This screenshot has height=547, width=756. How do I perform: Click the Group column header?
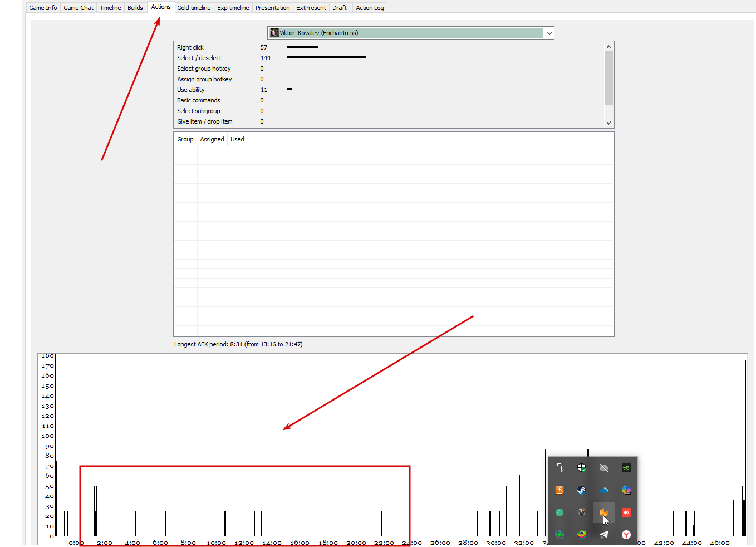185,139
